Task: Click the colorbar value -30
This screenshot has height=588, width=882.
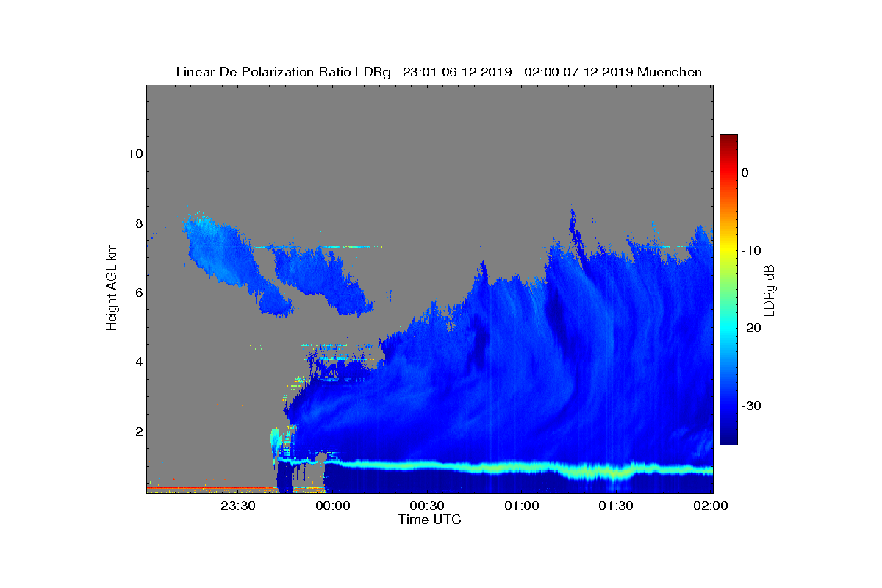Action: 752,406
